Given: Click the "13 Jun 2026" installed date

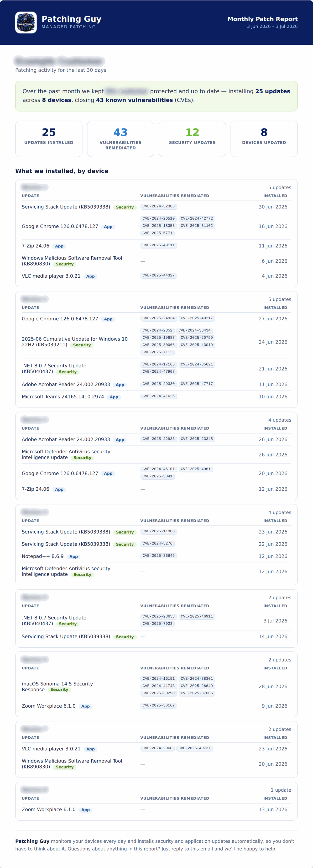Looking at the screenshot, I should click(x=273, y=810).
